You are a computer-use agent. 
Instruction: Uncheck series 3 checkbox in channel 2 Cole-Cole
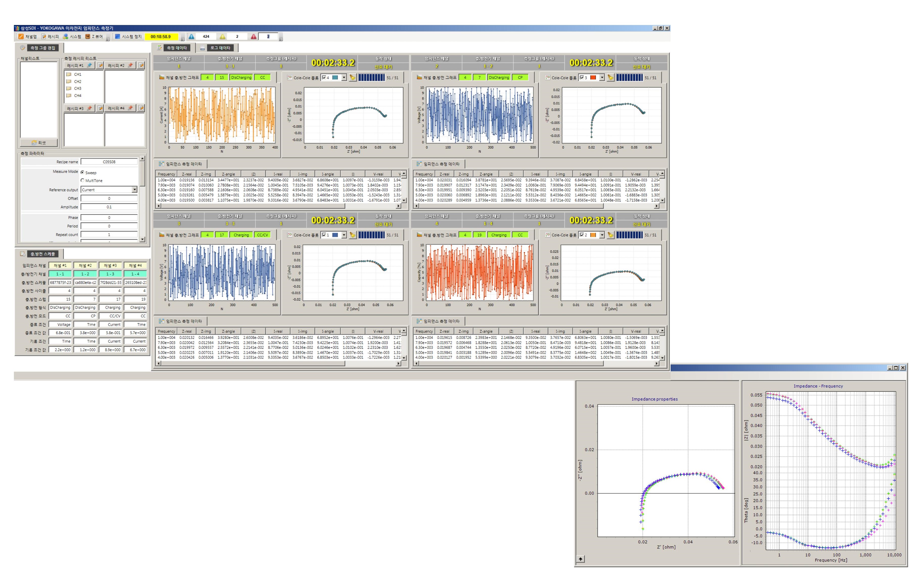click(582, 78)
